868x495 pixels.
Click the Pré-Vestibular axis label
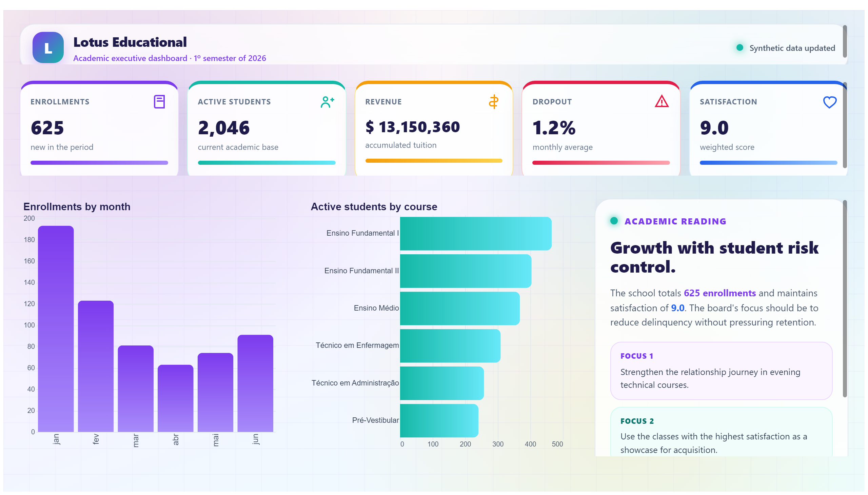coord(375,420)
